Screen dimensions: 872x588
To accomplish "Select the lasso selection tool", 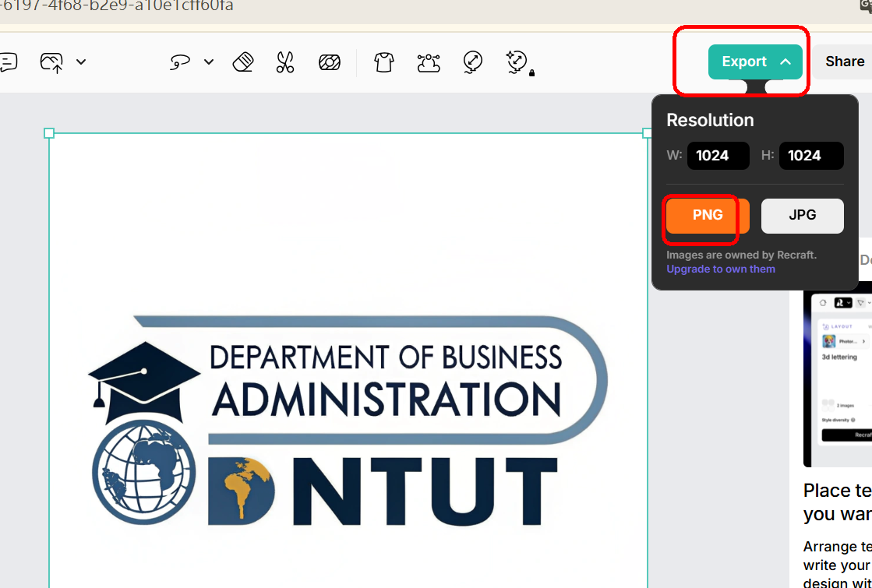I will click(180, 62).
